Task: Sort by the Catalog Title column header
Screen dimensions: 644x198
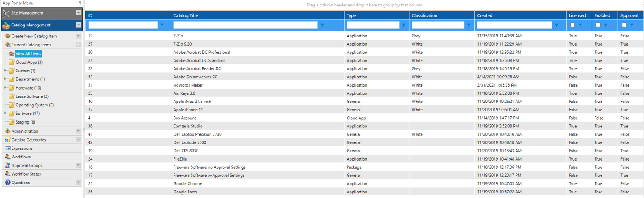Action: (186, 15)
